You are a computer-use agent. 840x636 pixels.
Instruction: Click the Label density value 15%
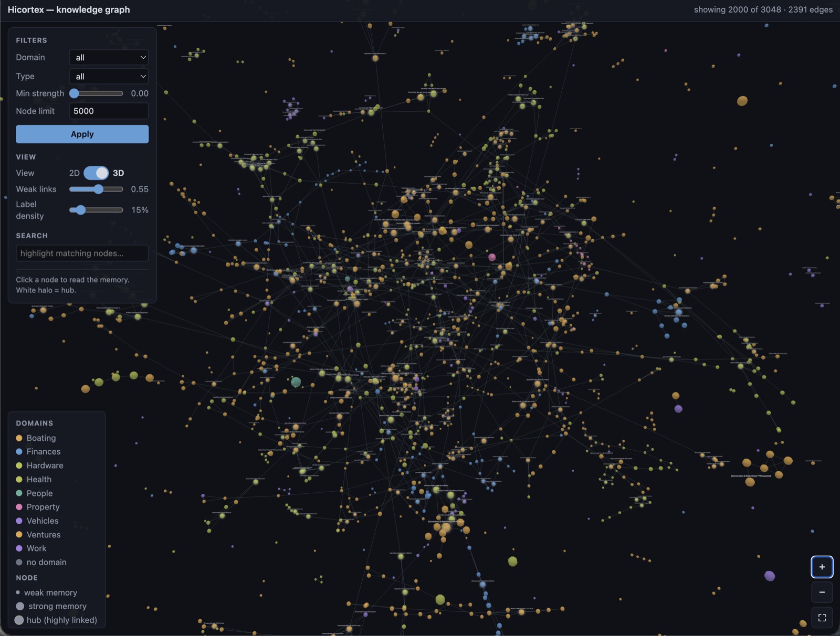[140, 210]
